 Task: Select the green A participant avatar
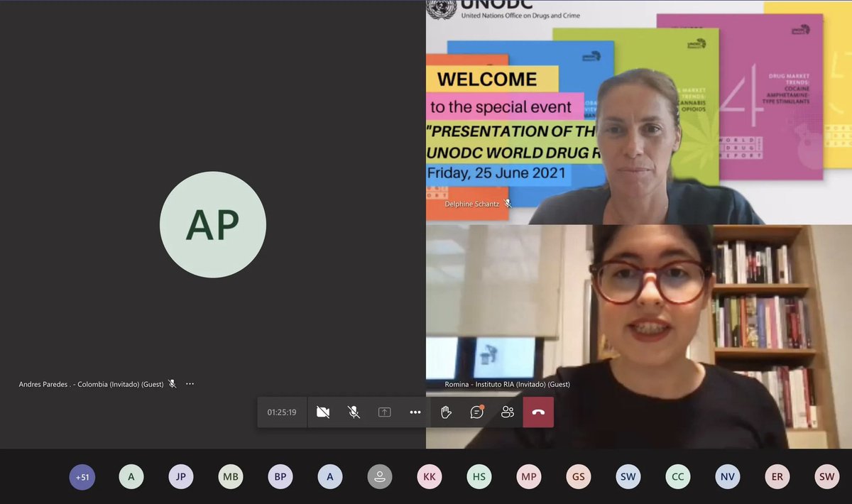(131, 477)
